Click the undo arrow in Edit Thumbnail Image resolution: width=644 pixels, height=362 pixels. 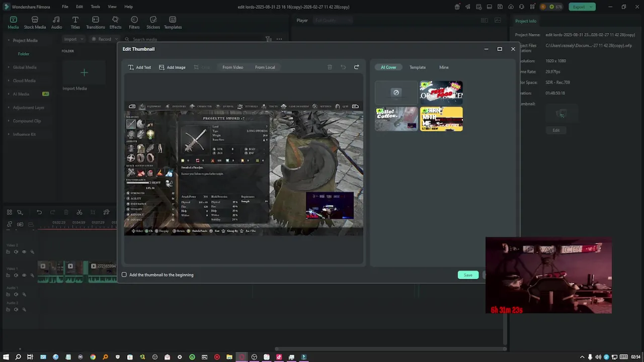[343, 67]
